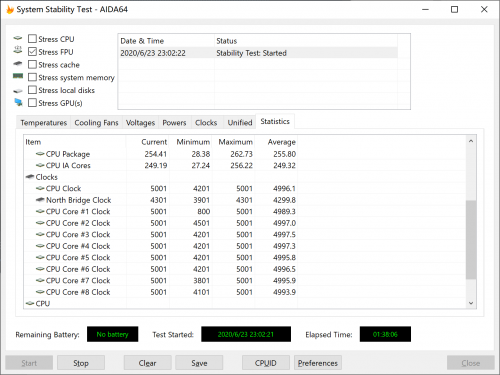The image size is (500, 375).
Task: Enable the Stress CPU checkbox
Action: pyautogui.click(x=32, y=39)
